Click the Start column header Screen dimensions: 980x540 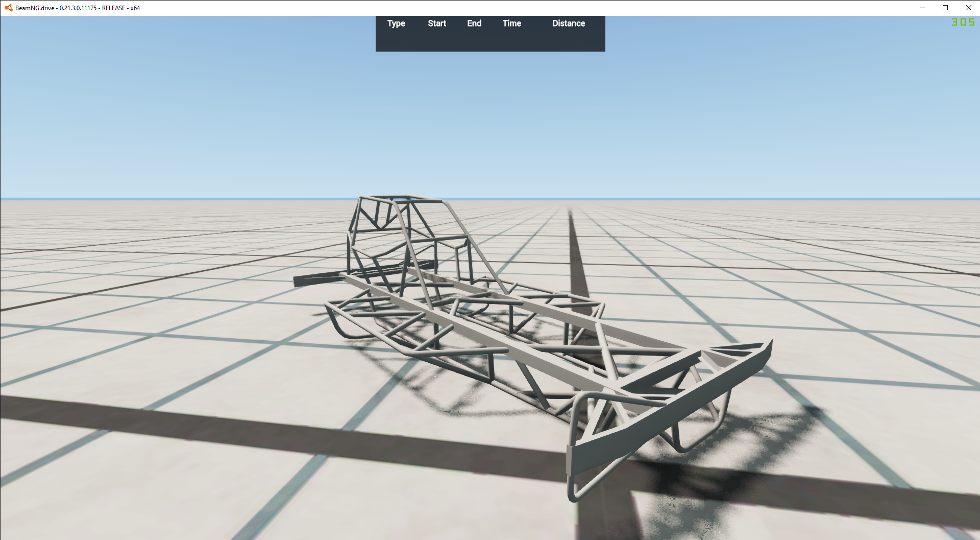pos(437,24)
